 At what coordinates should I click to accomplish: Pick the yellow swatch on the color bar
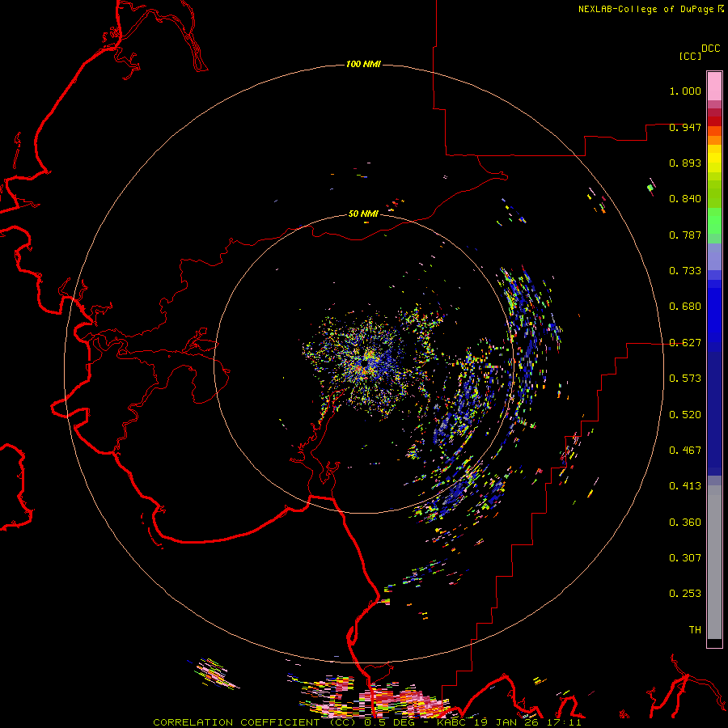coord(714,159)
